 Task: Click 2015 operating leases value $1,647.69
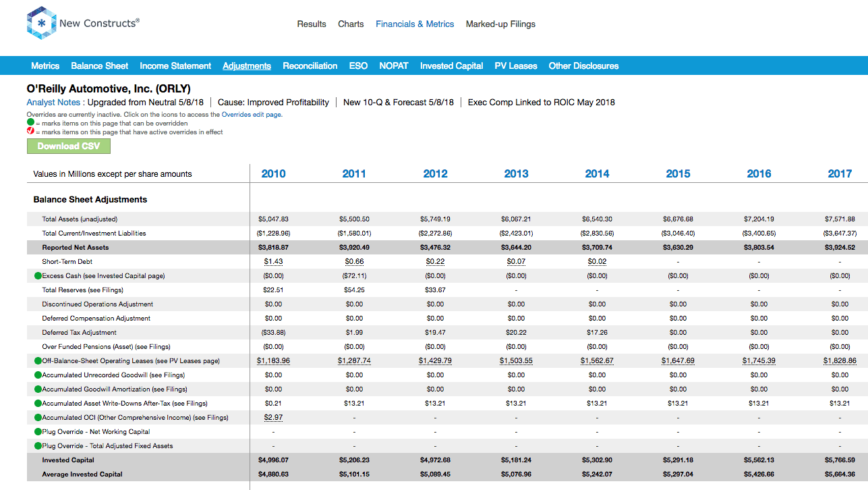point(678,360)
